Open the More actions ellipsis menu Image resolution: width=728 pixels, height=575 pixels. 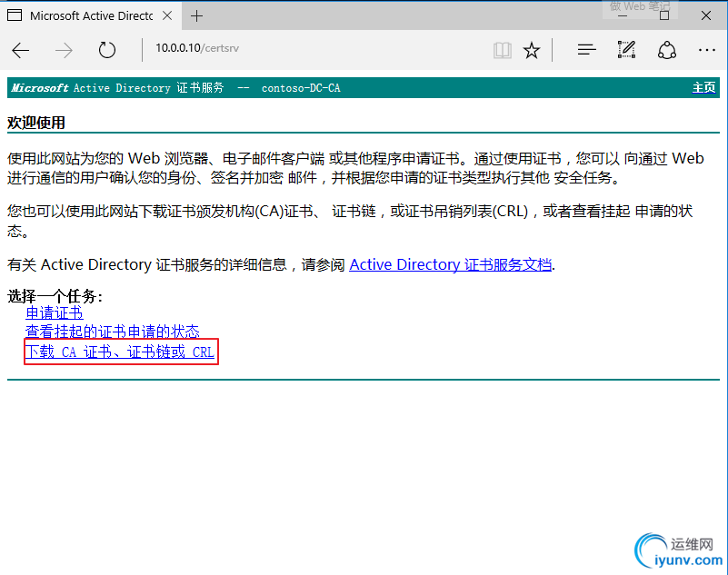(707, 50)
